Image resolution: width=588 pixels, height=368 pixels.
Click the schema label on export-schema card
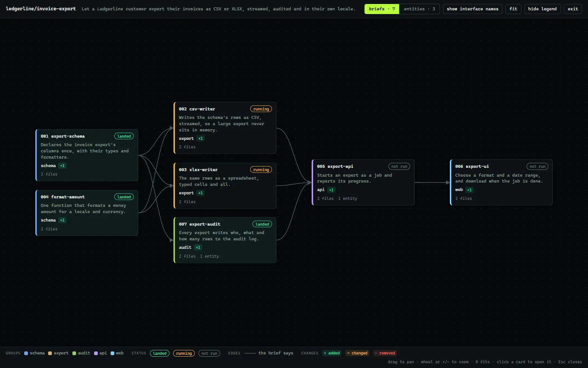click(48, 166)
